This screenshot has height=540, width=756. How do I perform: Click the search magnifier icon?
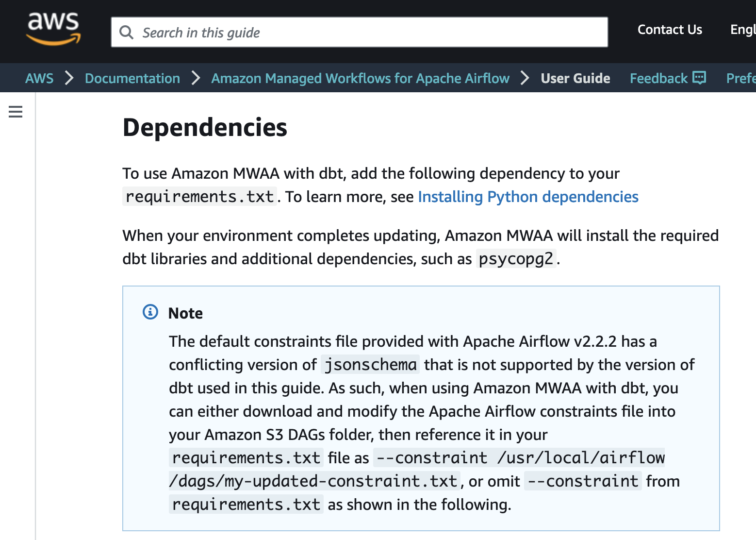coord(127,33)
